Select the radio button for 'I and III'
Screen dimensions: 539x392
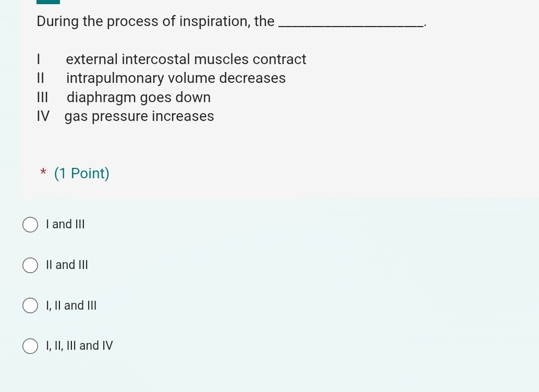pos(30,225)
